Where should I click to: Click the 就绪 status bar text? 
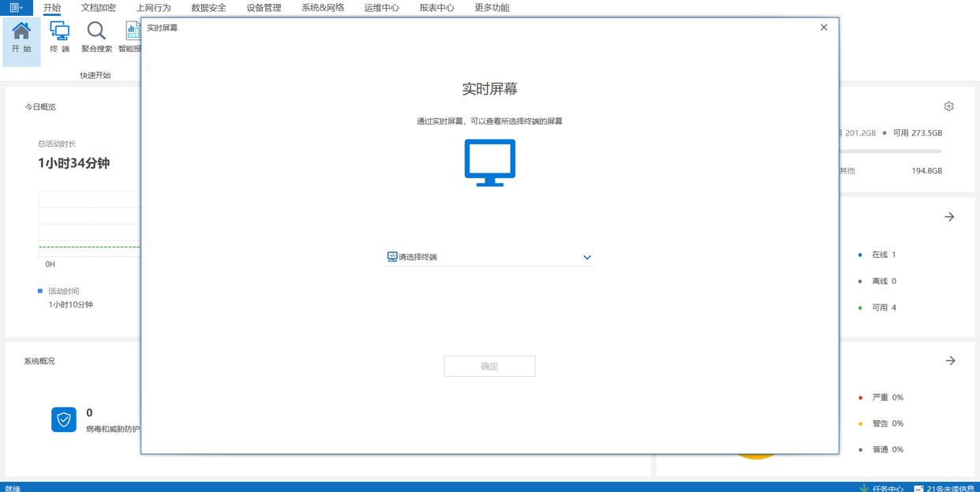click(x=12, y=488)
